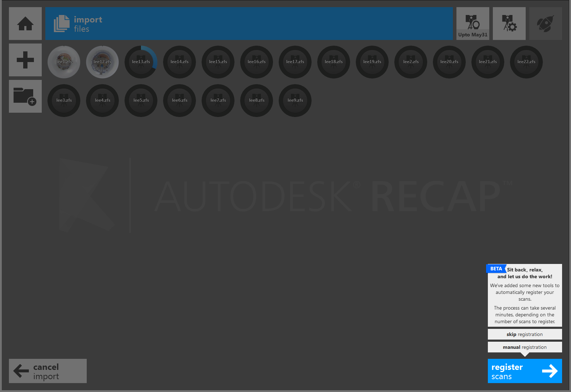The width and height of the screenshot is (571, 392).
Task: Click register scans button
Action: [x=525, y=371]
